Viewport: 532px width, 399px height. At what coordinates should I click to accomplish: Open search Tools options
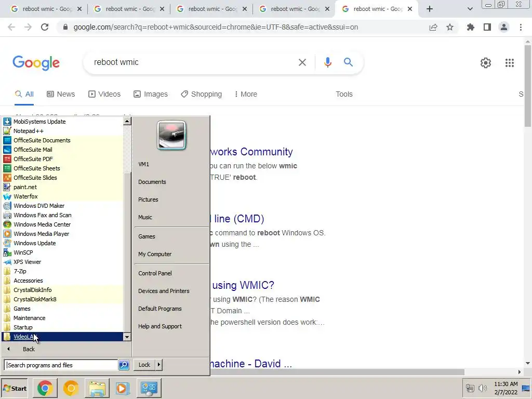(344, 94)
